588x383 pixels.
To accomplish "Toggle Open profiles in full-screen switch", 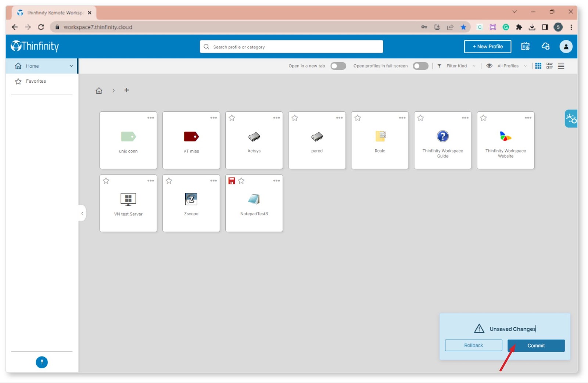I will tap(420, 66).
